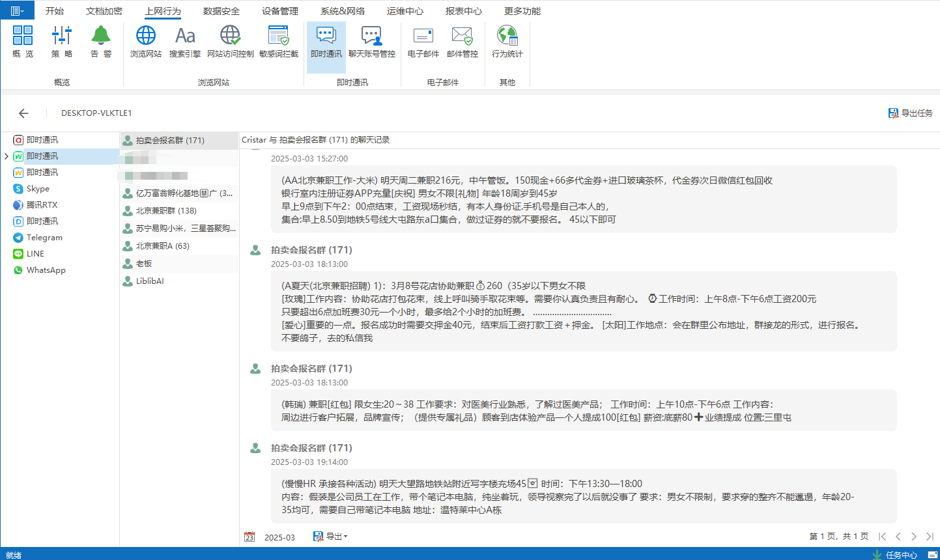Open 任务中心 in the status bar

pos(895,555)
